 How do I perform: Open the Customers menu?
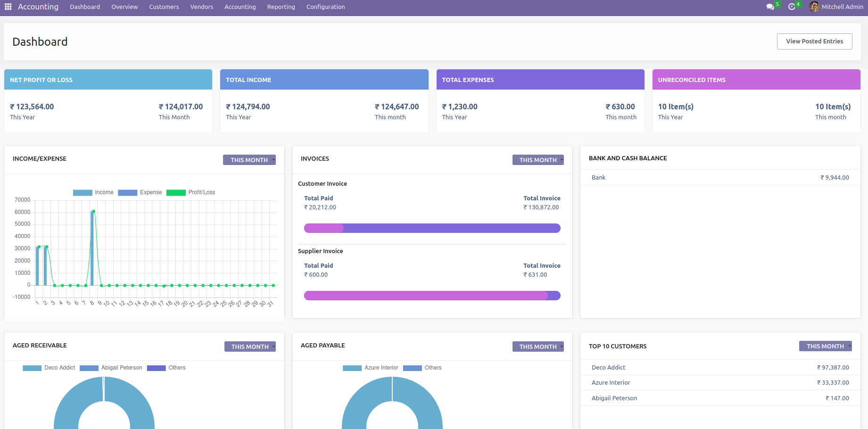coord(164,7)
